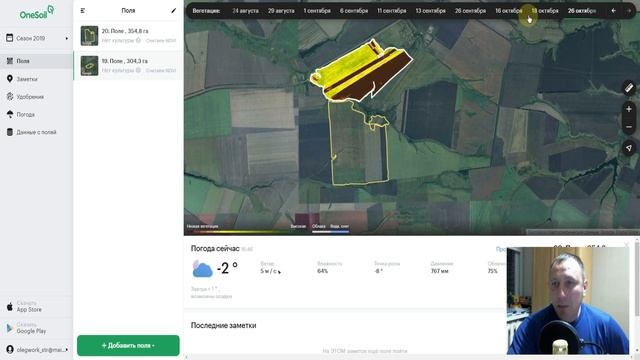This screenshot has width=640, height=360.
Task: Click the crop icon on field 19 row
Action: (x=138, y=70)
